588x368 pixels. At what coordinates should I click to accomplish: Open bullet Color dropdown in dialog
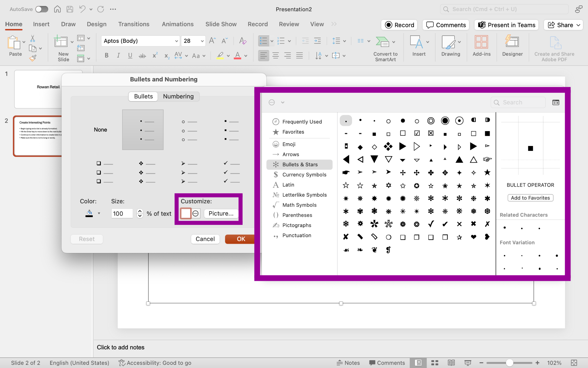tap(99, 213)
